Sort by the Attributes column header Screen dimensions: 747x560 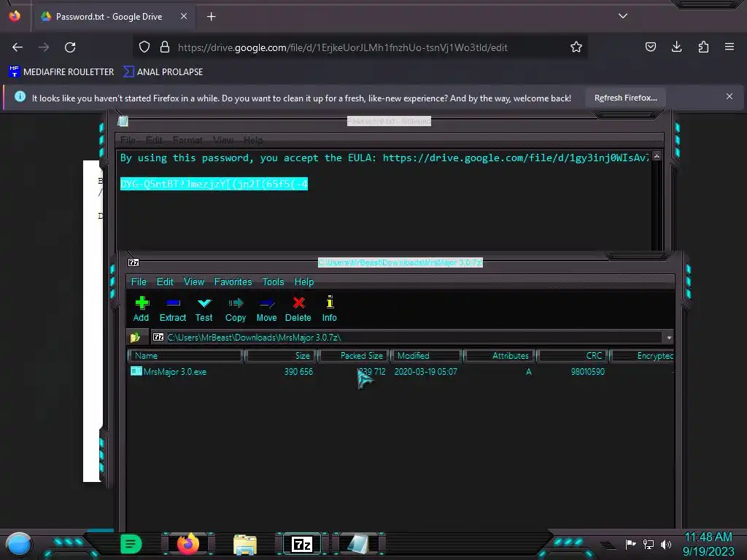[500, 356]
